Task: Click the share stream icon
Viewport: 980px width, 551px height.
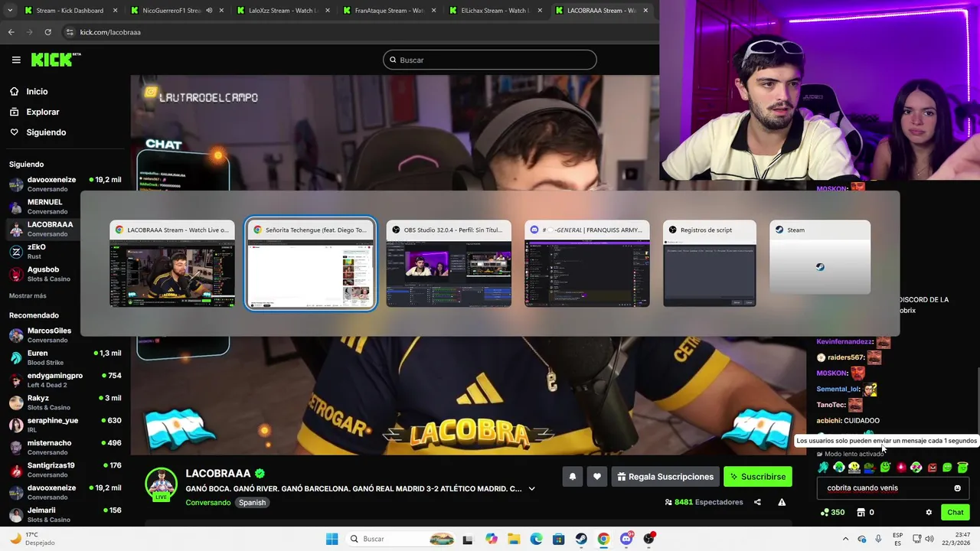Action: point(757,502)
